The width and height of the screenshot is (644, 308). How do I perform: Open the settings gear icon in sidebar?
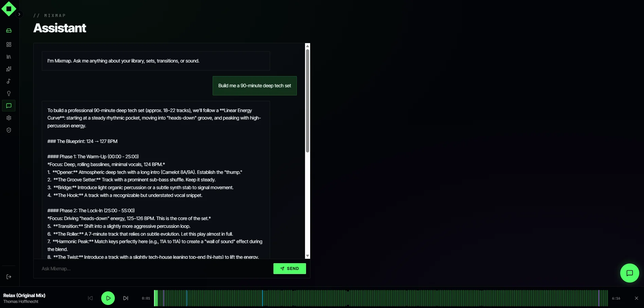[x=9, y=118]
